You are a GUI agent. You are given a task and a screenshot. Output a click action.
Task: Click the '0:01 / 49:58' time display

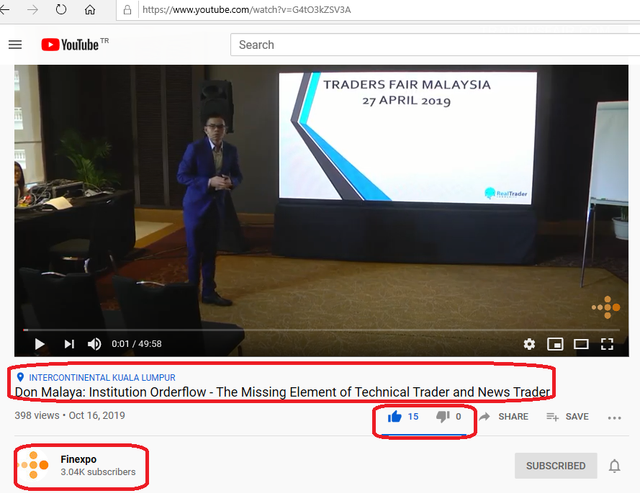click(137, 344)
